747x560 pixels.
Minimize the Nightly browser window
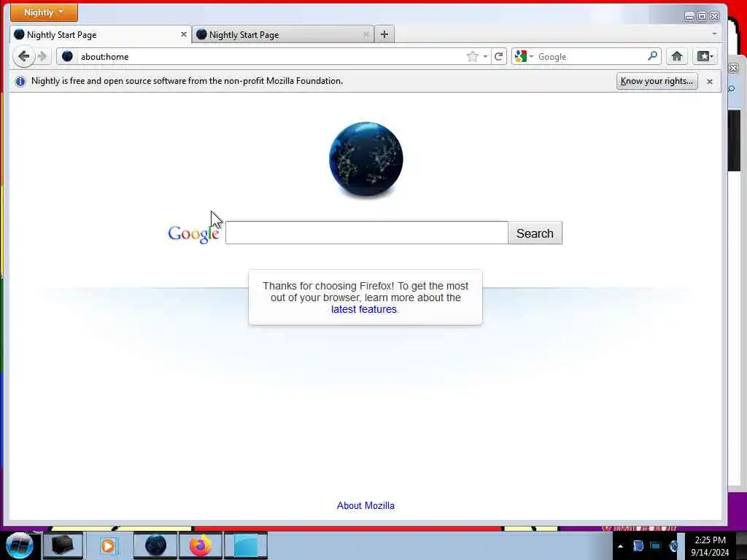point(689,17)
